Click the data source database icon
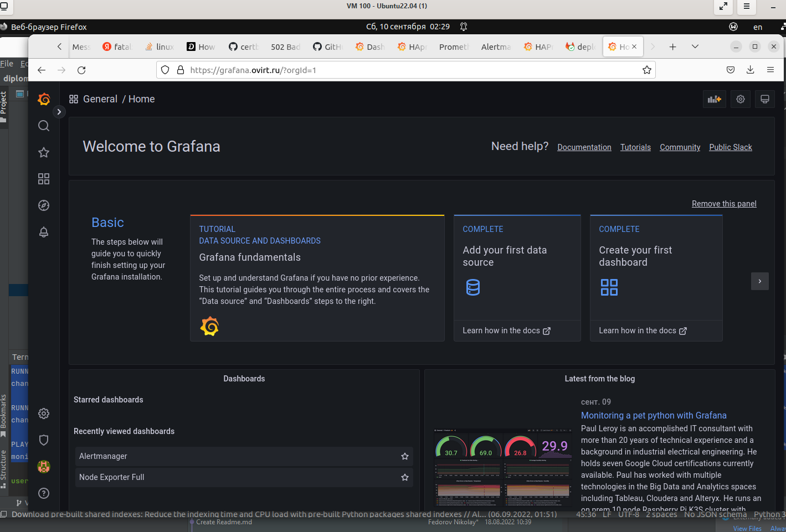Image resolution: width=786 pixels, height=532 pixels. tap(473, 287)
